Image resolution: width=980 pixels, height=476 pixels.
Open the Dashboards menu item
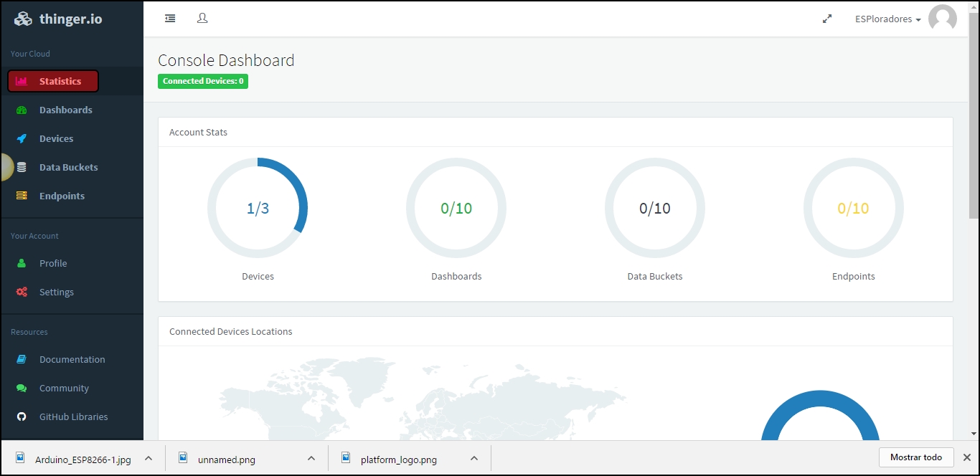tap(72, 110)
